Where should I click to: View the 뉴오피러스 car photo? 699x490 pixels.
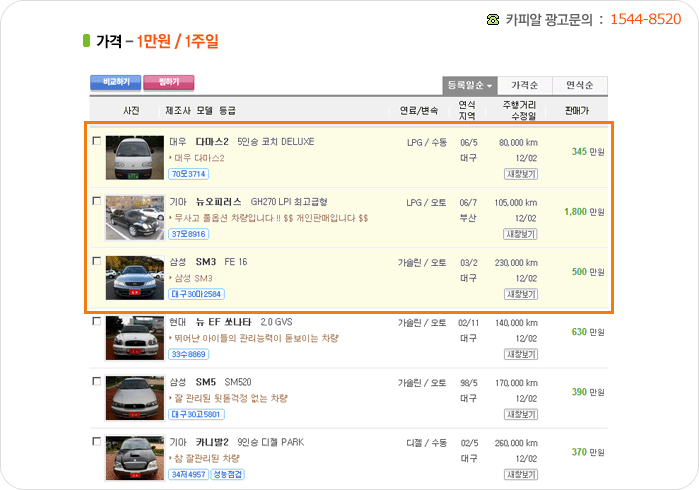coord(134,217)
